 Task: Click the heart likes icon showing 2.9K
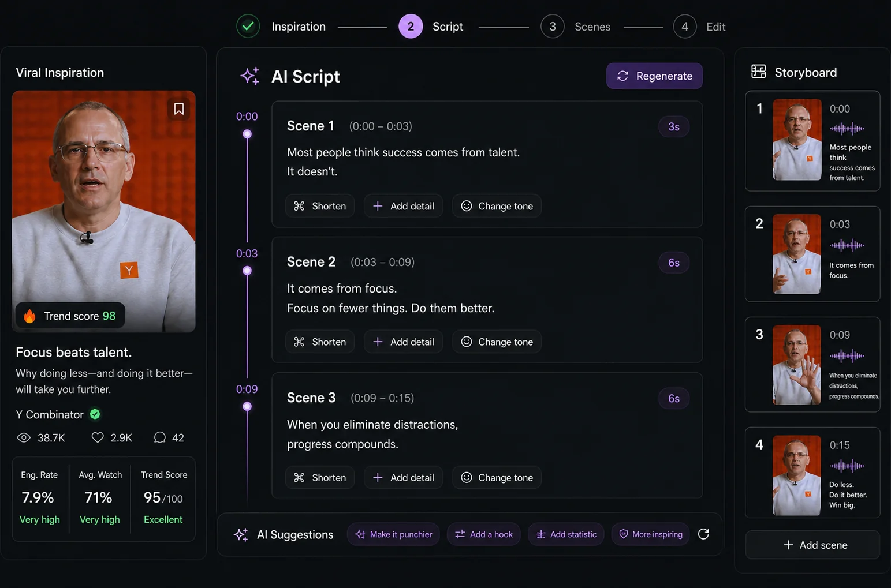[x=98, y=437]
